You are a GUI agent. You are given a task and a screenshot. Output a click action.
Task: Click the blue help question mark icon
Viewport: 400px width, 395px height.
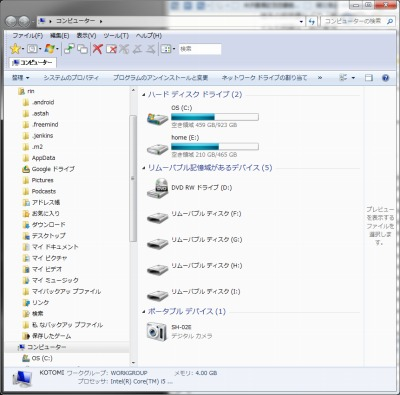pyautogui.click(x=385, y=78)
